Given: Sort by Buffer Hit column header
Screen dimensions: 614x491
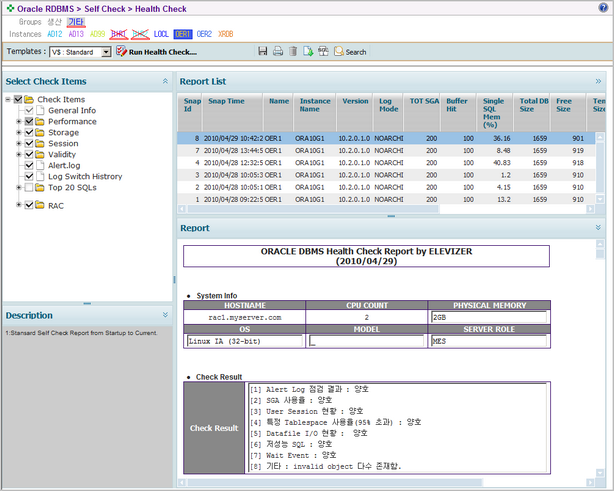Looking at the screenshot, I should click(x=458, y=112).
